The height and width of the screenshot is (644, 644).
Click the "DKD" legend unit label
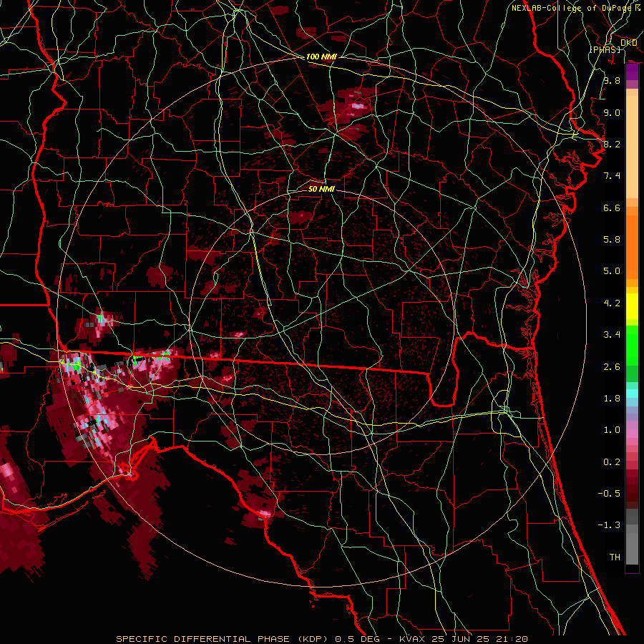pos(628,43)
